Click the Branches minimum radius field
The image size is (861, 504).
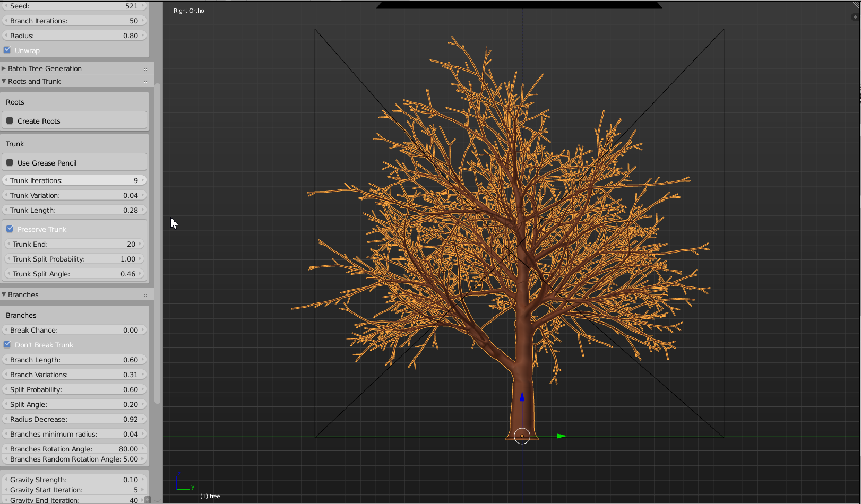tap(74, 434)
